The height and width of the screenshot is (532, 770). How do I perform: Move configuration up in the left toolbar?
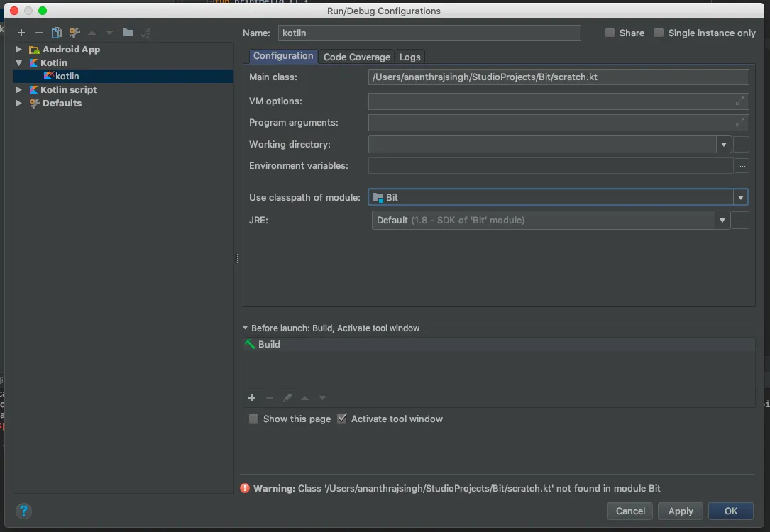click(x=92, y=33)
